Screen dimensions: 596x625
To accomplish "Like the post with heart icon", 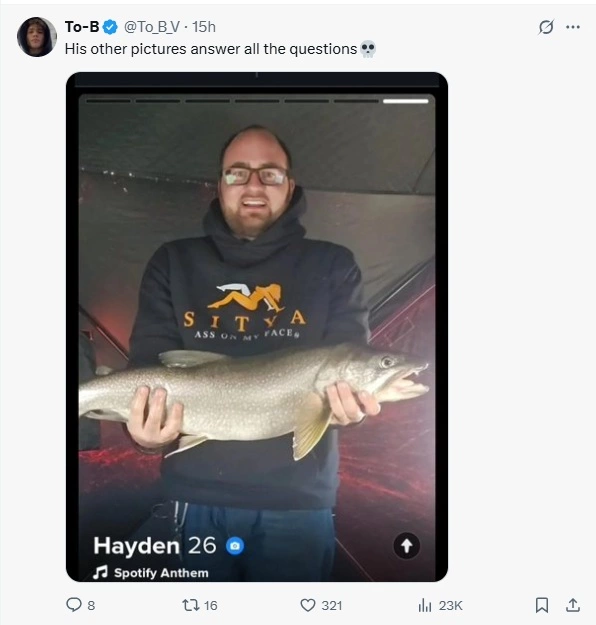I will (x=308, y=605).
